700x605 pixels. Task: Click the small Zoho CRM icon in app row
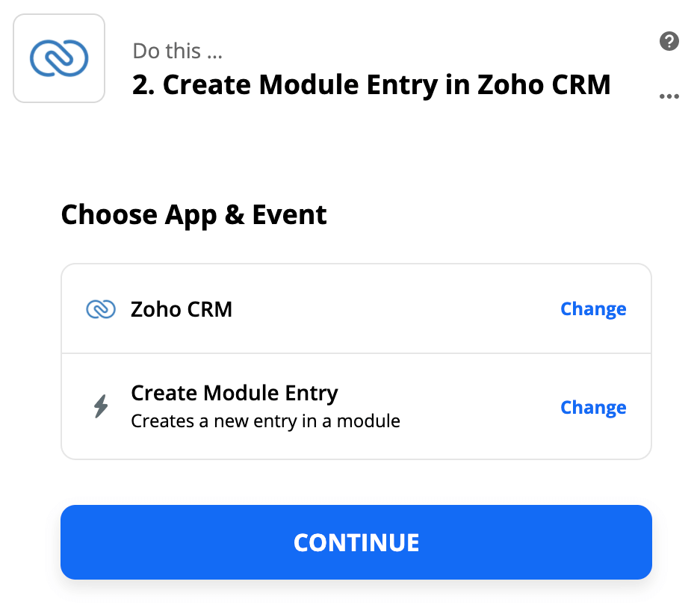[x=101, y=309]
